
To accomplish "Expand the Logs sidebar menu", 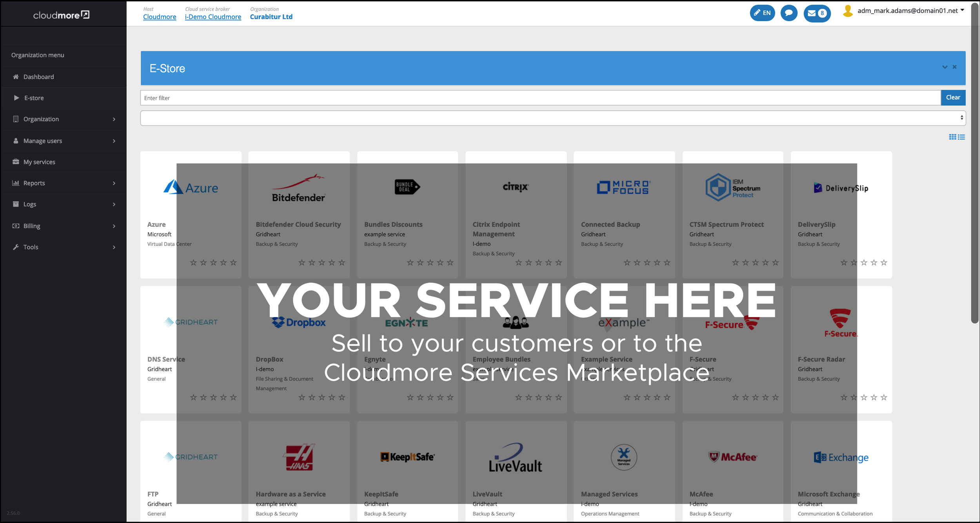I will (64, 204).
